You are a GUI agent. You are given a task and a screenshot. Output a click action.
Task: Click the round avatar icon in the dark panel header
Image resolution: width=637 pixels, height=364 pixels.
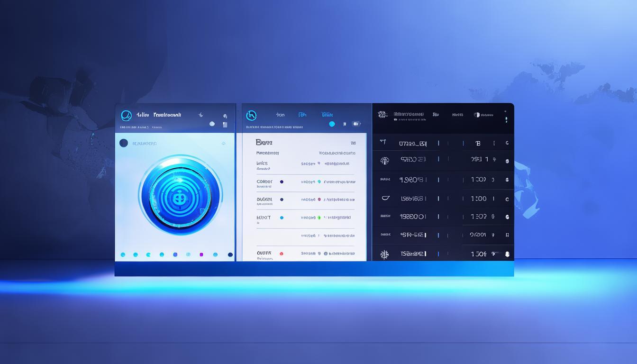click(477, 115)
